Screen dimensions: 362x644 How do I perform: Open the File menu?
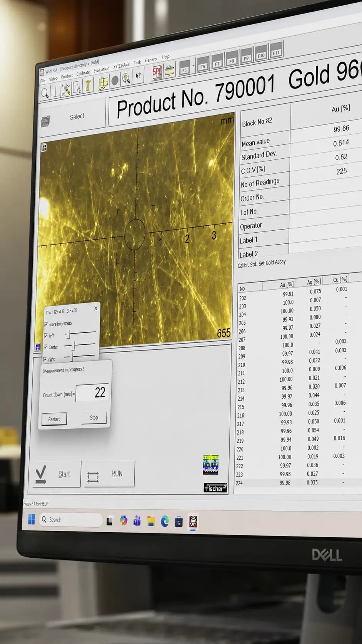tap(43, 80)
